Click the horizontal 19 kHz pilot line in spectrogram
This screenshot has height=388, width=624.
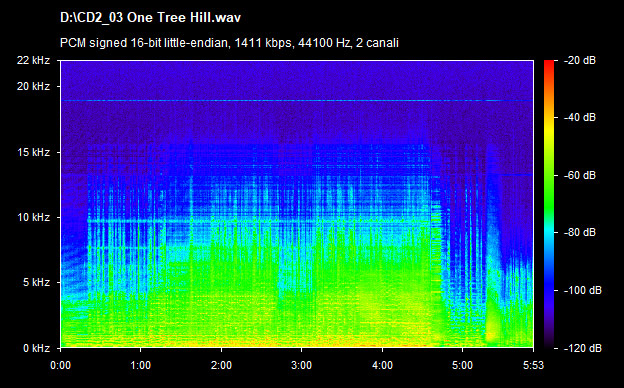[x=297, y=101]
